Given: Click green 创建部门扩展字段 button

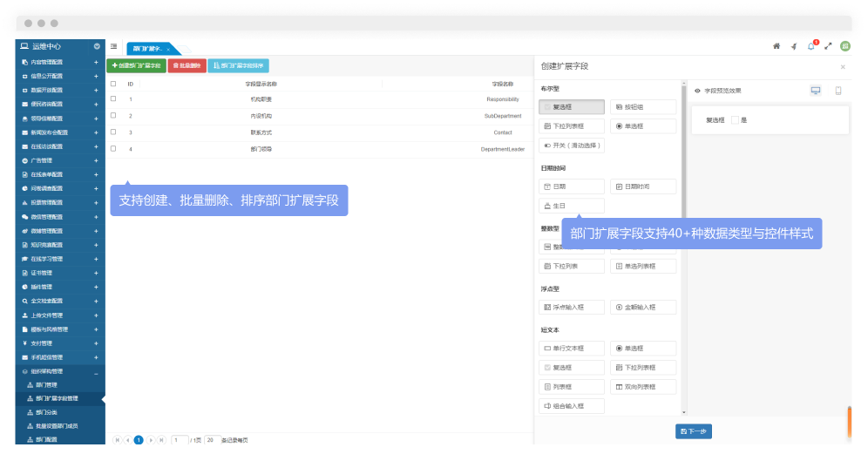Looking at the screenshot, I should point(135,65).
